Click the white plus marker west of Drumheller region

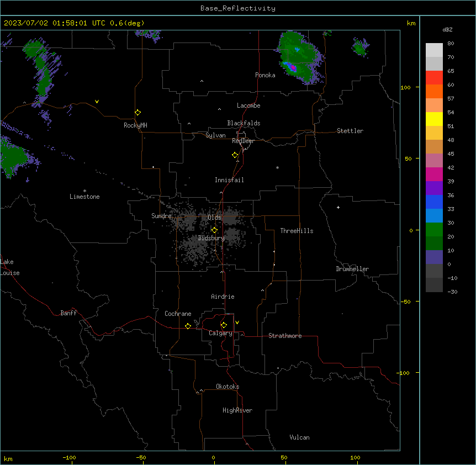click(x=338, y=207)
